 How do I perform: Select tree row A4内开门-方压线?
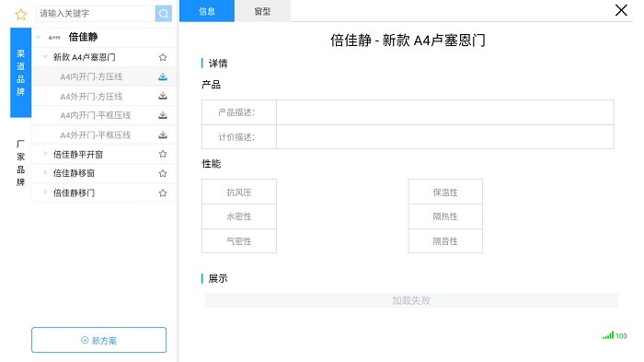[x=105, y=76]
